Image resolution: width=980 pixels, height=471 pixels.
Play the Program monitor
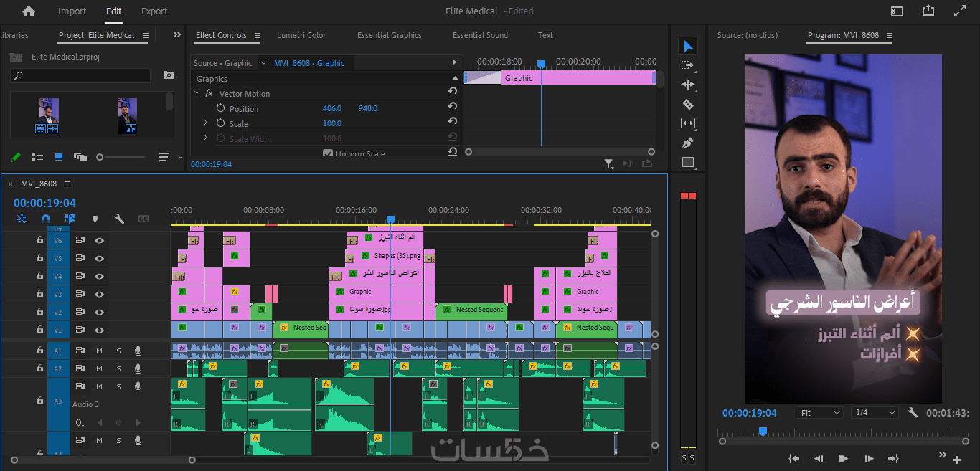(x=844, y=458)
